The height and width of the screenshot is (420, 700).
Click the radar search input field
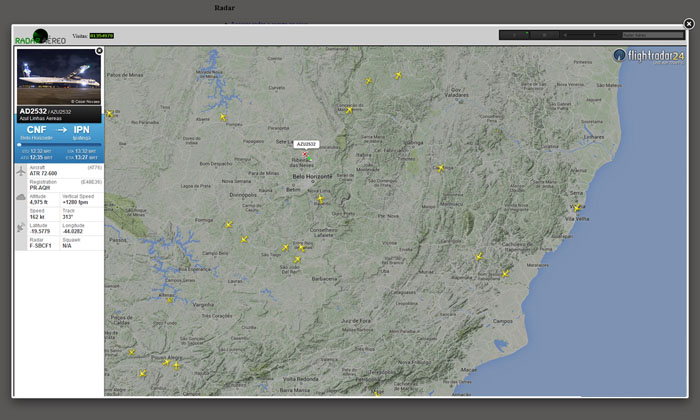(x=652, y=35)
